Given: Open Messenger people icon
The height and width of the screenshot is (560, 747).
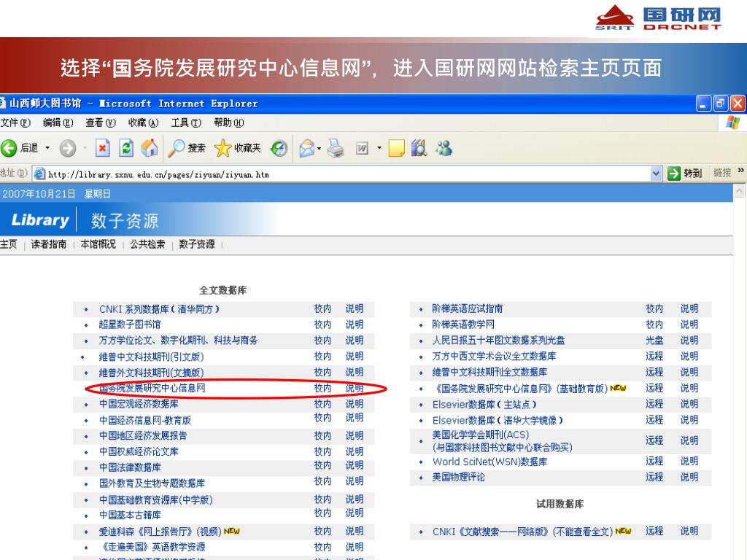Looking at the screenshot, I should pyautogui.click(x=444, y=148).
